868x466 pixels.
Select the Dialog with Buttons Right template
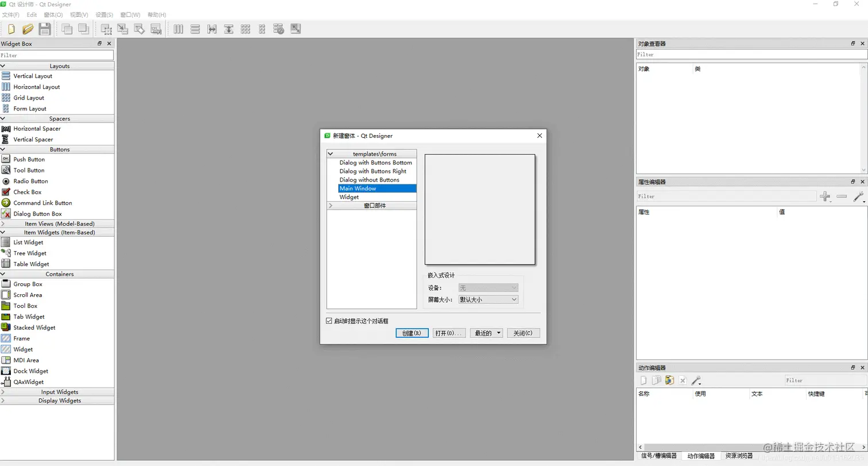(373, 171)
